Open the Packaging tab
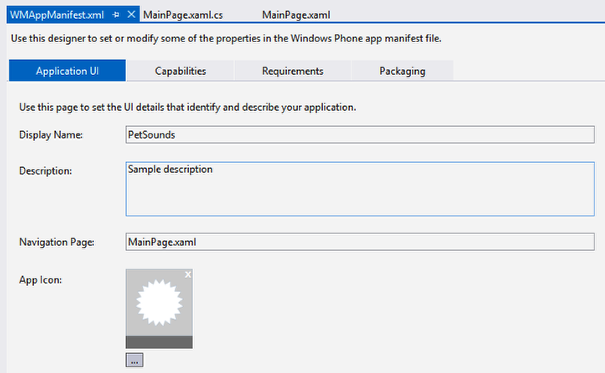Screen dimensions: 605x373 (402, 71)
